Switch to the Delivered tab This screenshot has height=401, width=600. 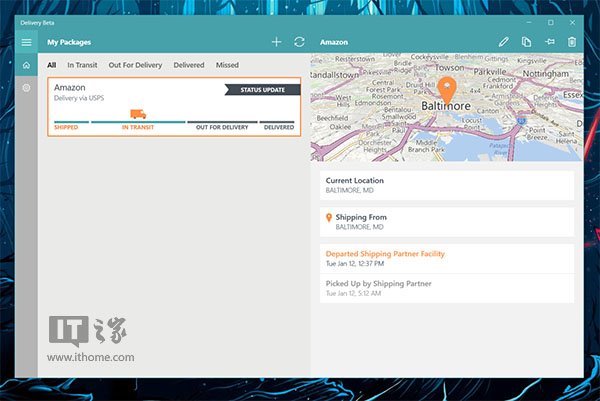(189, 65)
